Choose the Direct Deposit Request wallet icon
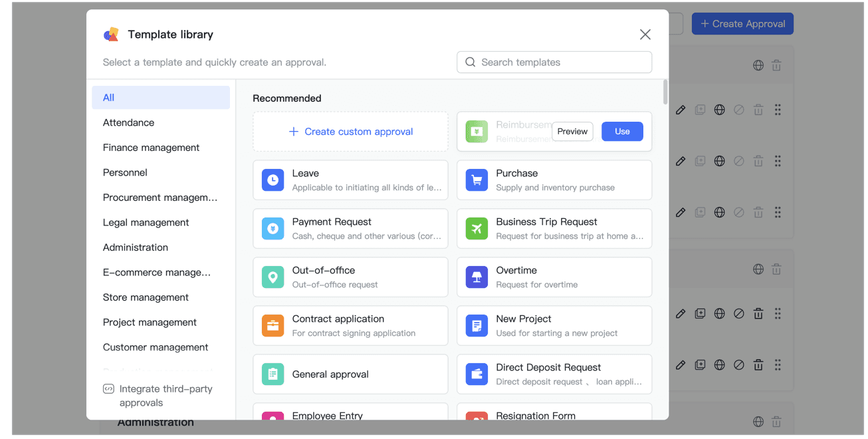Viewport: 868px width, 439px height. tap(477, 374)
